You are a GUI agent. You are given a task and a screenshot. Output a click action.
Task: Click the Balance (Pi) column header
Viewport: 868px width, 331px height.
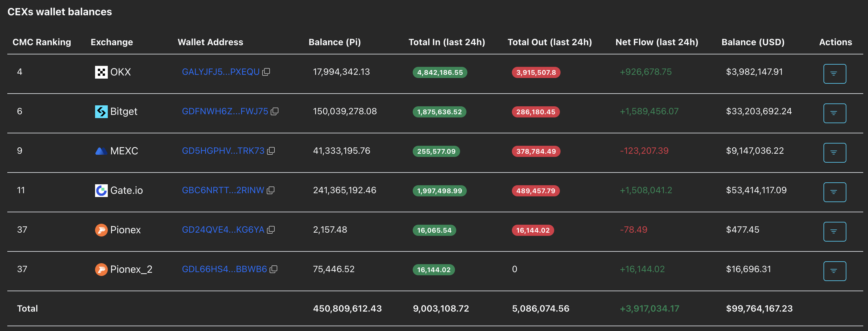(334, 42)
